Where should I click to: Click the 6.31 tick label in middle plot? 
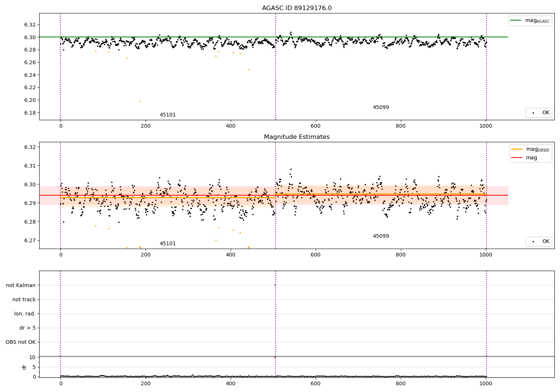[30, 166]
